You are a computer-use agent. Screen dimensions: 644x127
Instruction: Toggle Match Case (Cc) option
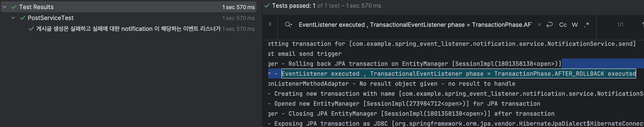(563, 25)
